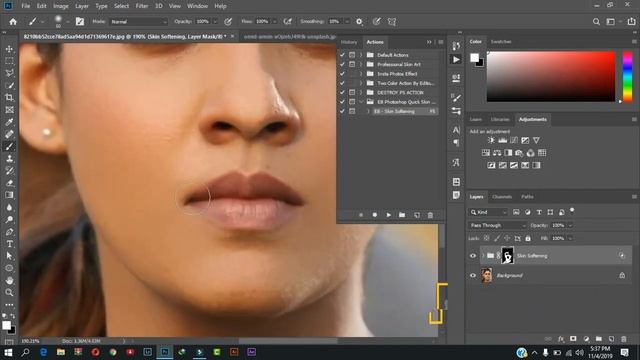Screen dimensions: 640x360
Task: Select the Healing Brush tool
Action: point(9,134)
